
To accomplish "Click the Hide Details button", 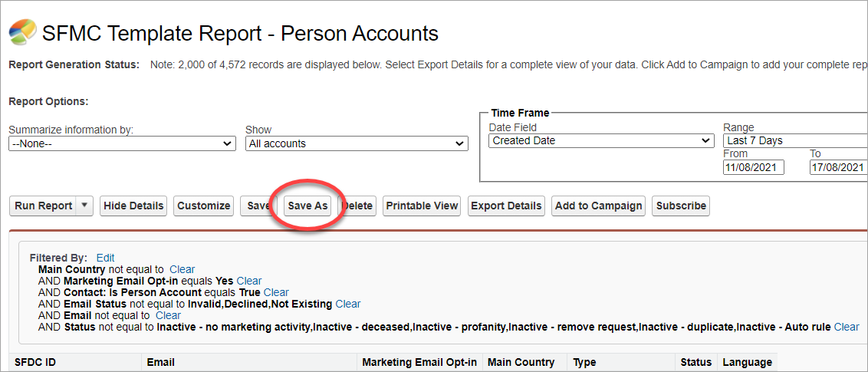I will [133, 206].
